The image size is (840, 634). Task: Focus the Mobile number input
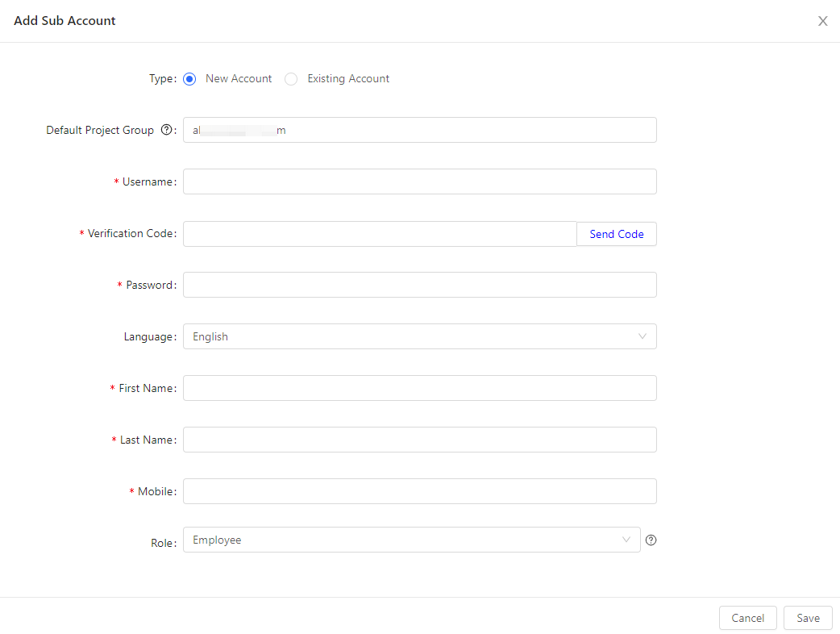(419, 491)
